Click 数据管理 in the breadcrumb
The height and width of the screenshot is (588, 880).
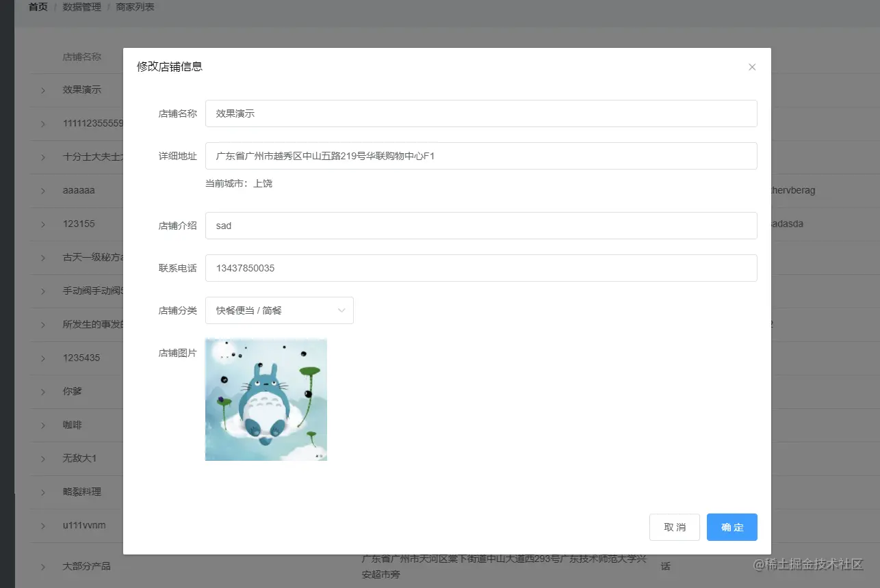click(x=81, y=8)
